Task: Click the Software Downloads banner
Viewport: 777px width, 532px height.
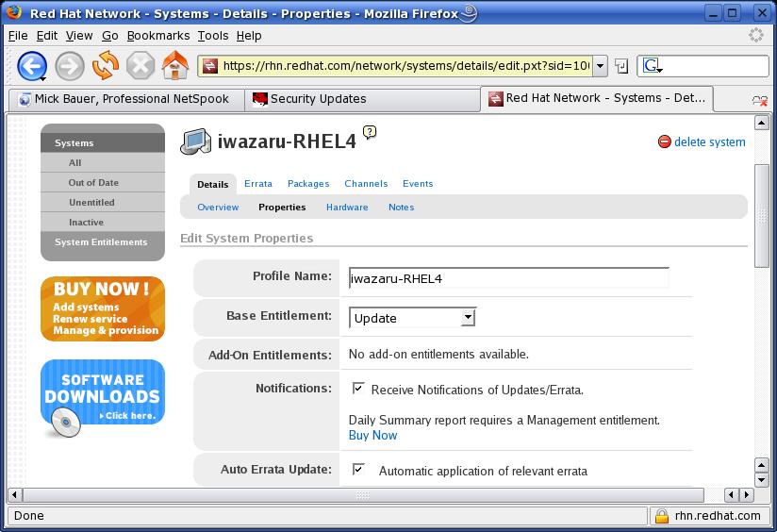Action: click(102, 391)
